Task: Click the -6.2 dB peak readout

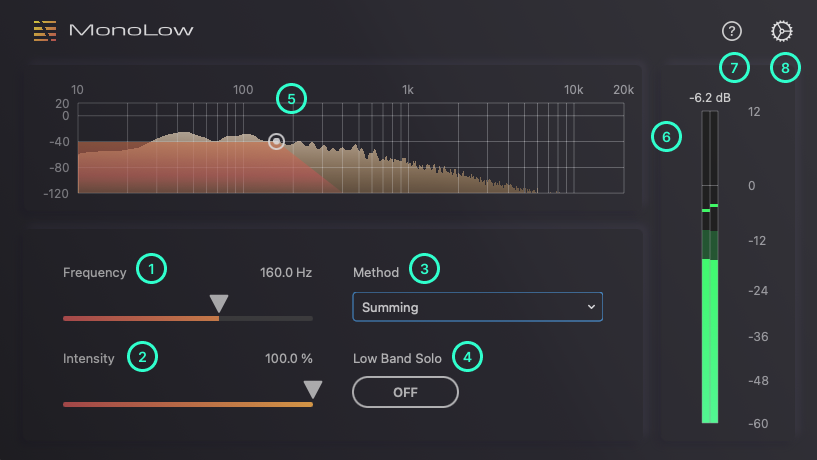Action: (x=708, y=98)
